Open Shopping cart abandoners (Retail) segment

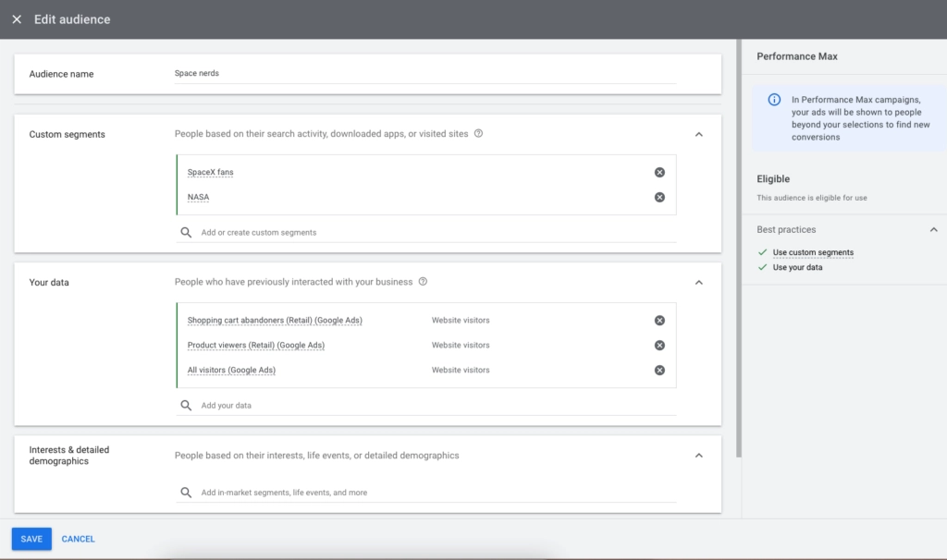coord(275,321)
